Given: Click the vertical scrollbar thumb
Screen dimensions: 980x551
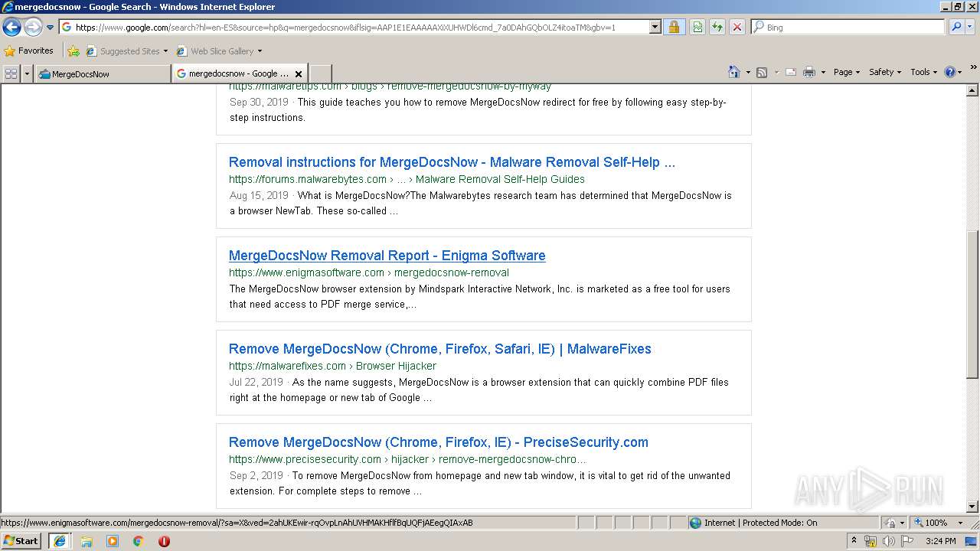Looking at the screenshot, I should [972, 305].
